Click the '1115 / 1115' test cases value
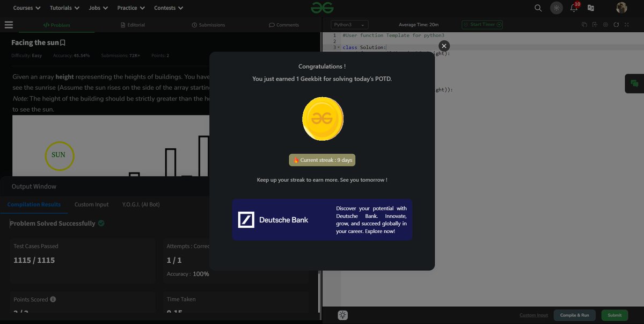The height and width of the screenshot is (324, 644). pos(34,260)
